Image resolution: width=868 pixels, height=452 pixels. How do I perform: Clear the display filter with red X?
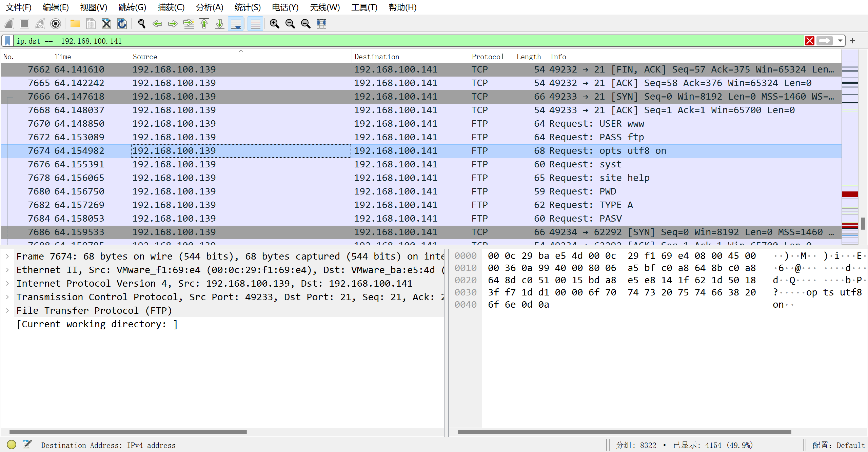point(810,41)
